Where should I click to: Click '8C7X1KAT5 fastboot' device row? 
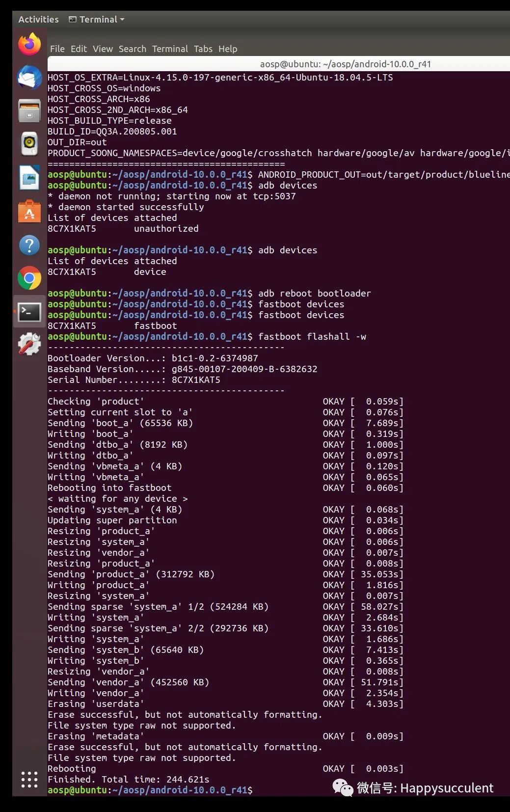tap(112, 326)
